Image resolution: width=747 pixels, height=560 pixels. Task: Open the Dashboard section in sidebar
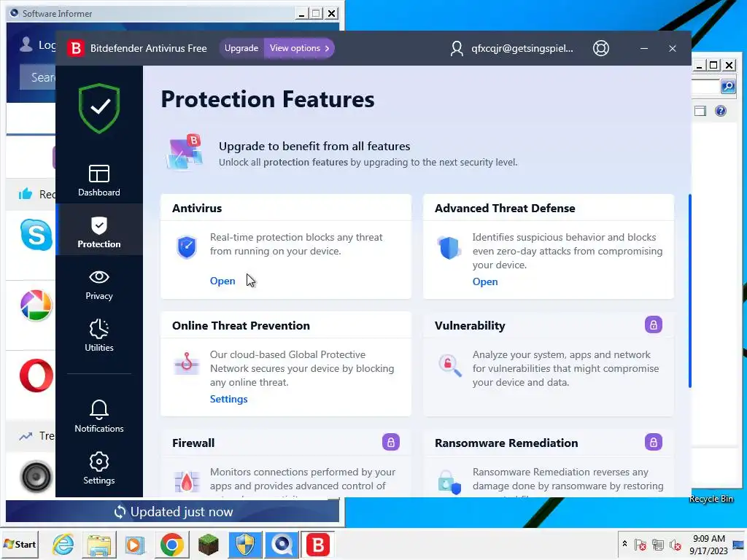[x=99, y=180]
